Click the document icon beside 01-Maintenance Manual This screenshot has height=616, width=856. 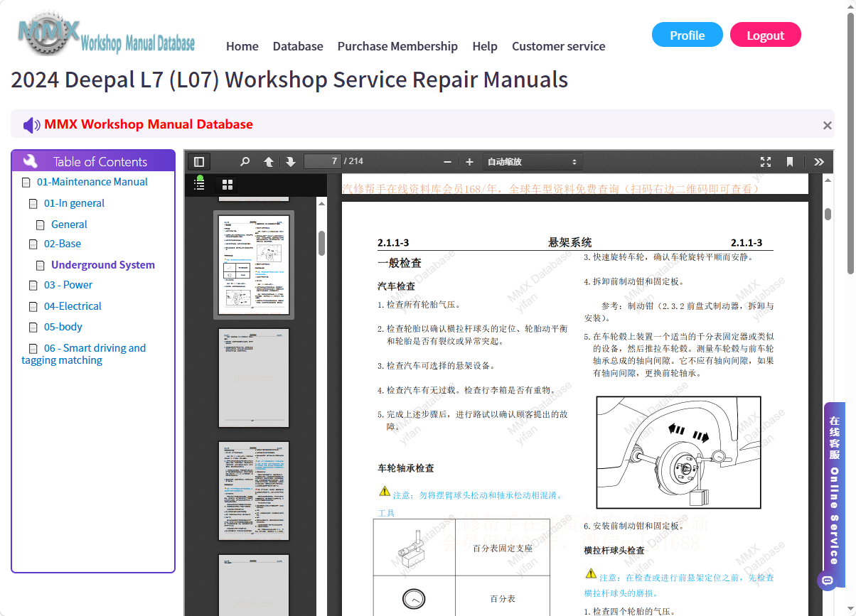point(26,183)
